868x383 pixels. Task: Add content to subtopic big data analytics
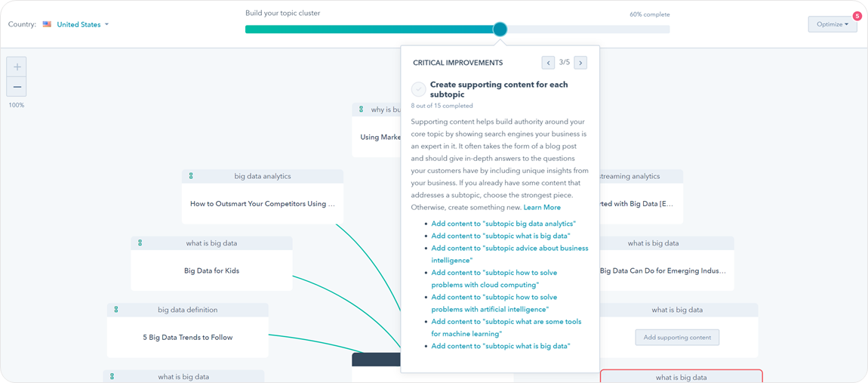503,224
